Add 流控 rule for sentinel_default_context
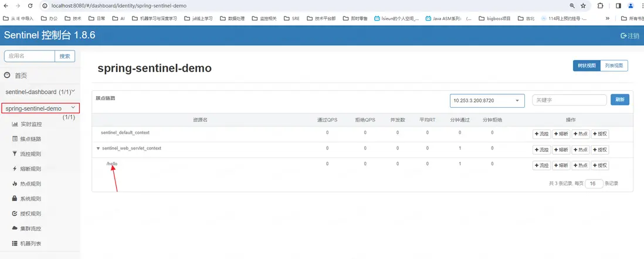 [x=542, y=134]
